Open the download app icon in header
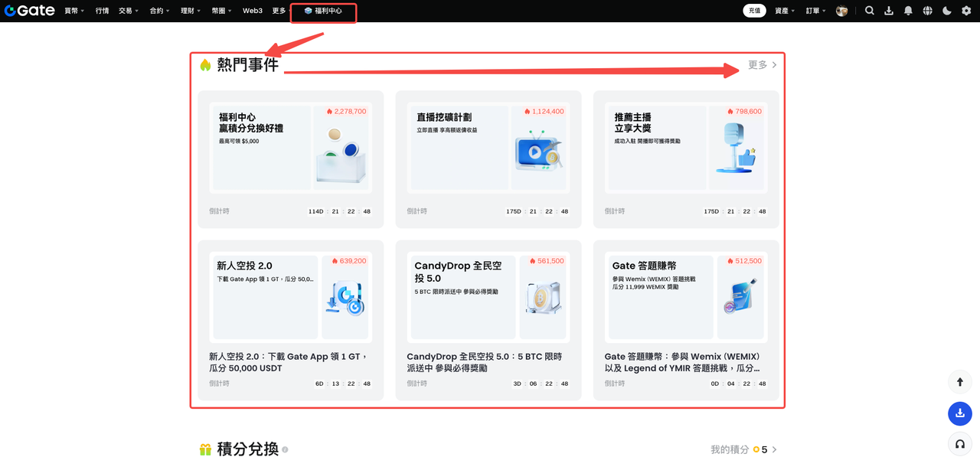The width and height of the screenshot is (980, 467). pyautogui.click(x=889, y=11)
